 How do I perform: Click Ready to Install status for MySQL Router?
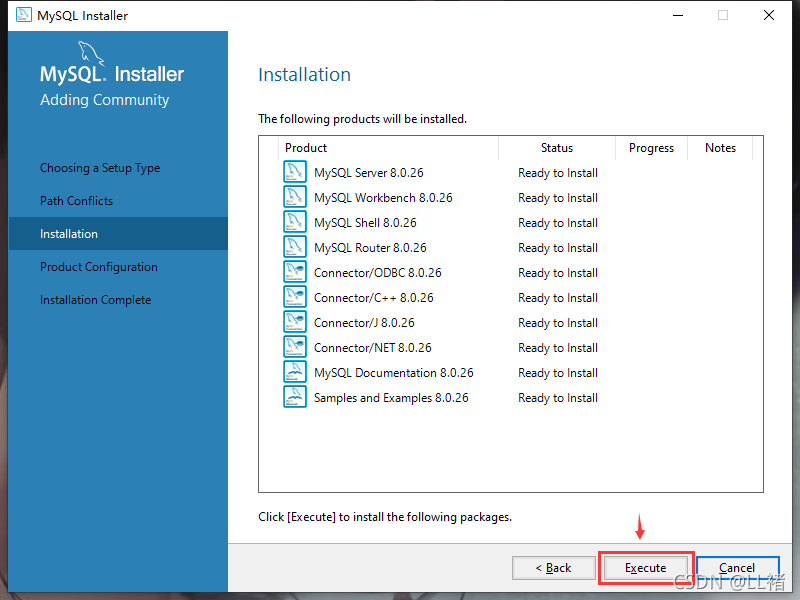[558, 248]
